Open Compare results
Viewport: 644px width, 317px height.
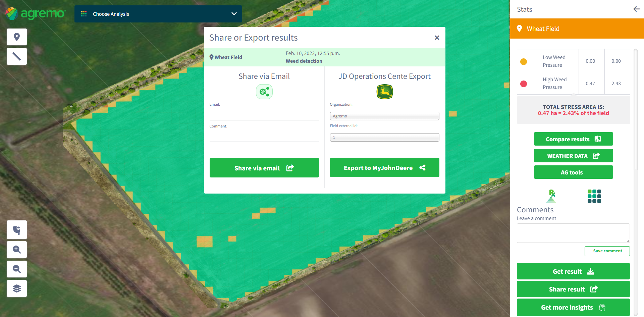pyautogui.click(x=573, y=139)
